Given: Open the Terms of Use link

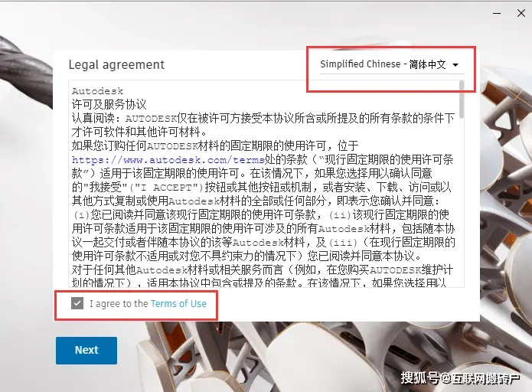Looking at the screenshot, I should [178, 303].
